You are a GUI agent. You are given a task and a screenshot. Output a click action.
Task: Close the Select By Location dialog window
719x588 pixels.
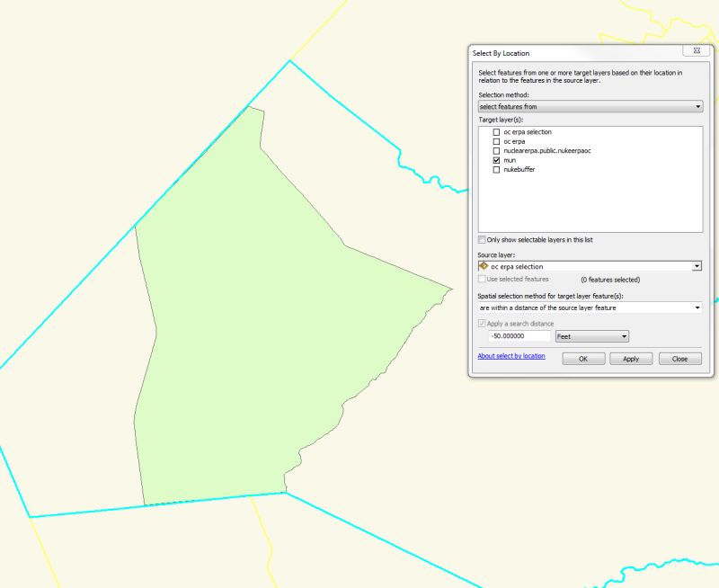click(697, 50)
